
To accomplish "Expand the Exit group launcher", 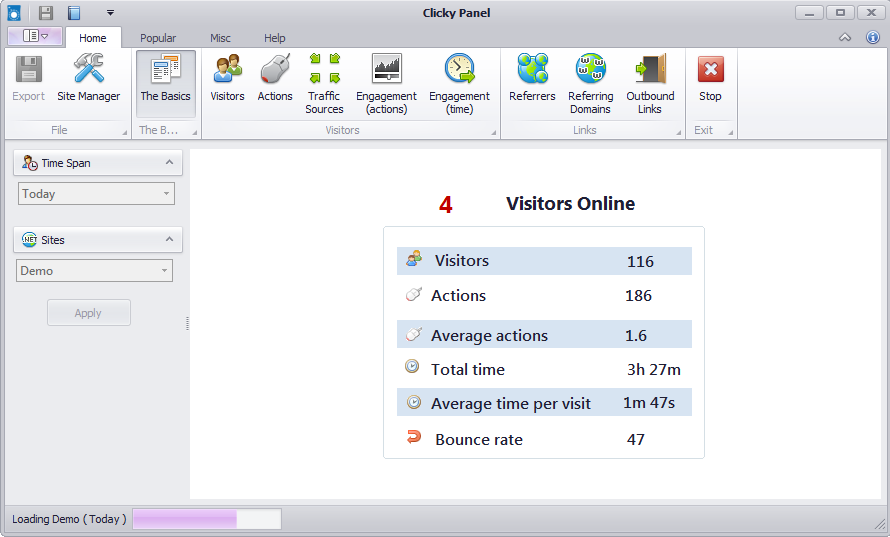I will 731,132.
